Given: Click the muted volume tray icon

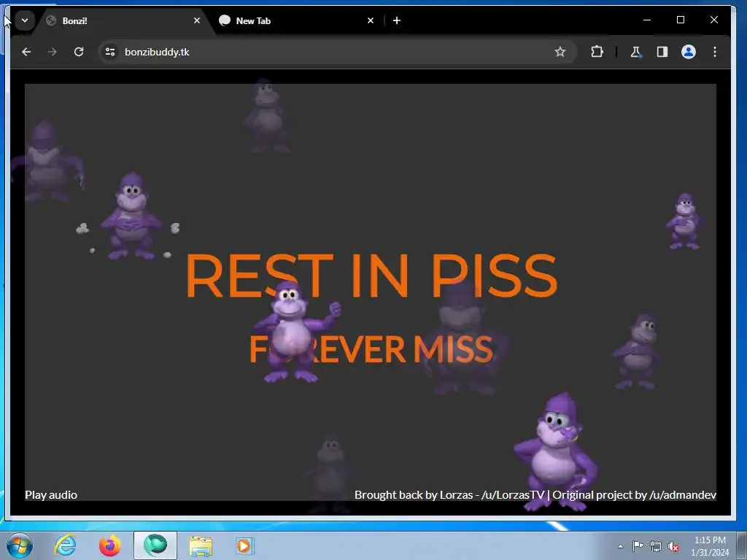Looking at the screenshot, I should pyautogui.click(x=673, y=546).
